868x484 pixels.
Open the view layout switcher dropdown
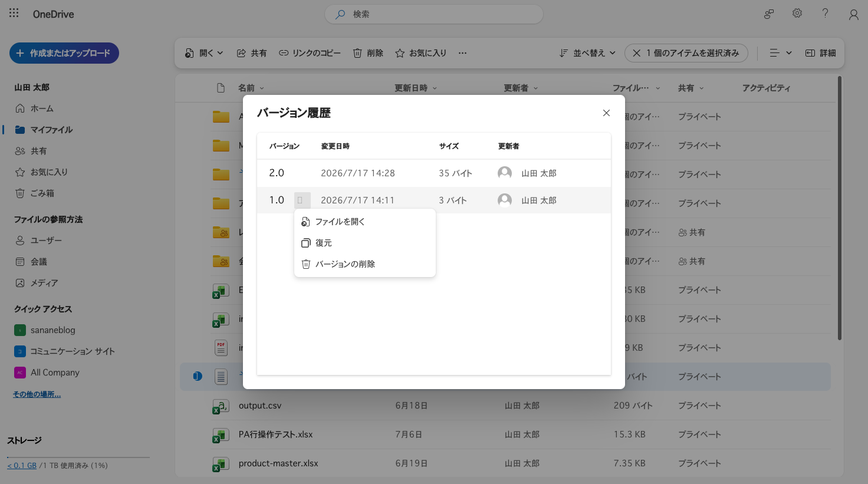click(781, 53)
